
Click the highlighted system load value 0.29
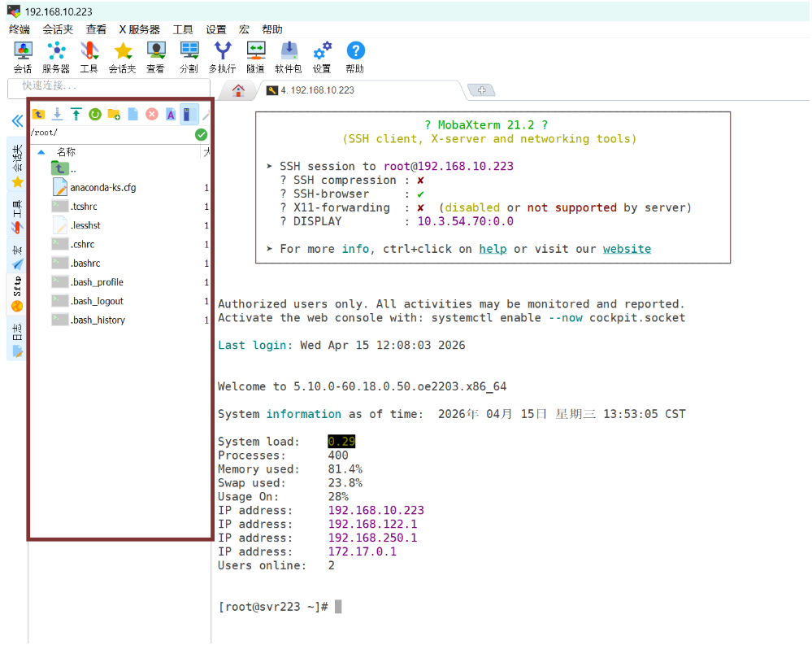(x=341, y=442)
